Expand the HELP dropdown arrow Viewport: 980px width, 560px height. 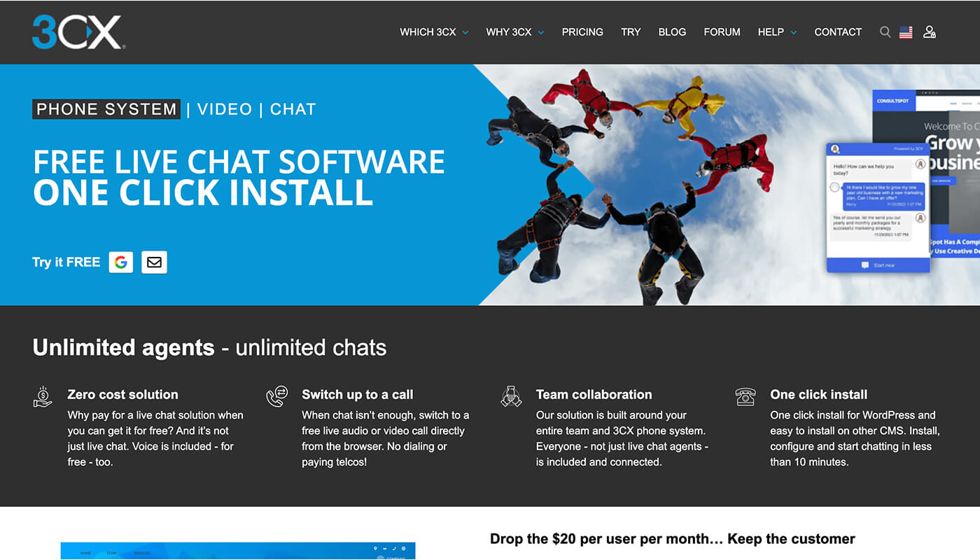coord(794,33)
